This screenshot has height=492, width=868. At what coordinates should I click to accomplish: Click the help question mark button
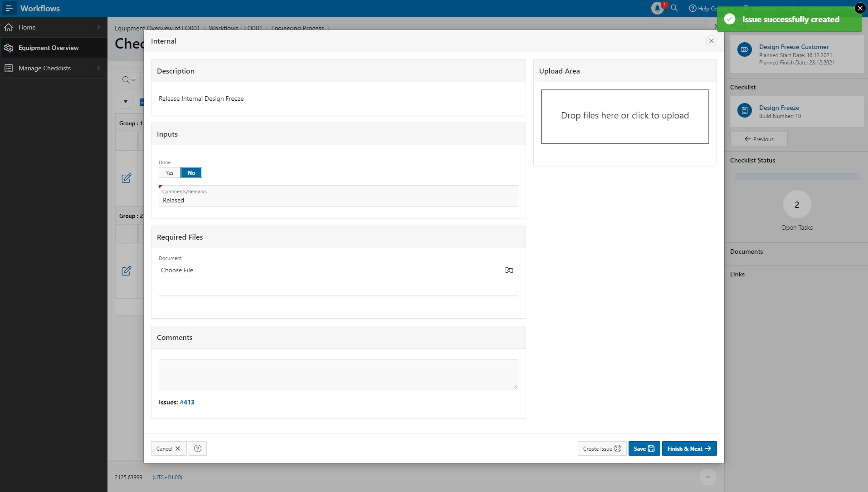click(x=198, y=448)
